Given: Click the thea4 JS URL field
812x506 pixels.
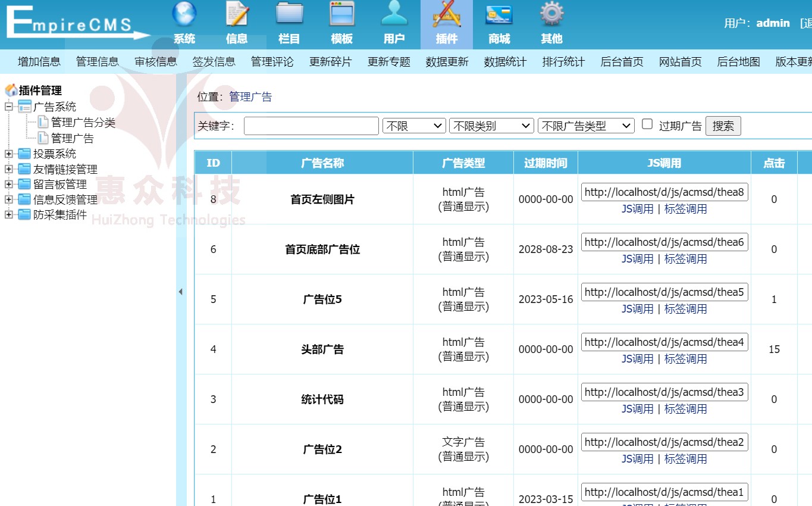Looking at the screenshot, I should click(x=664, y=342).
